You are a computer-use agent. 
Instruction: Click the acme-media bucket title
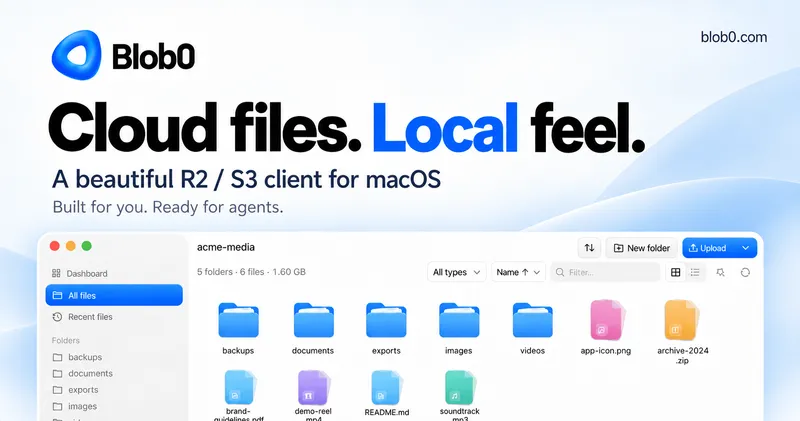point(226,247)
